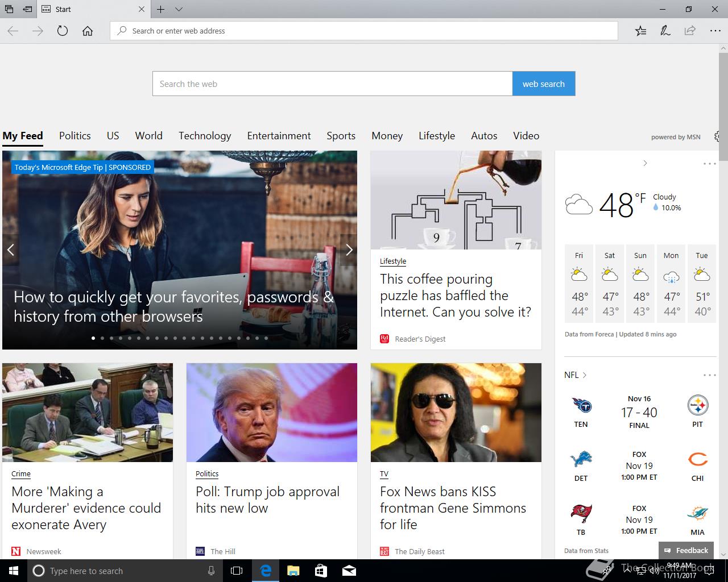Open File Explorer from taskbar
This screenshot has width=728, height=582.
tap(293, 571)
